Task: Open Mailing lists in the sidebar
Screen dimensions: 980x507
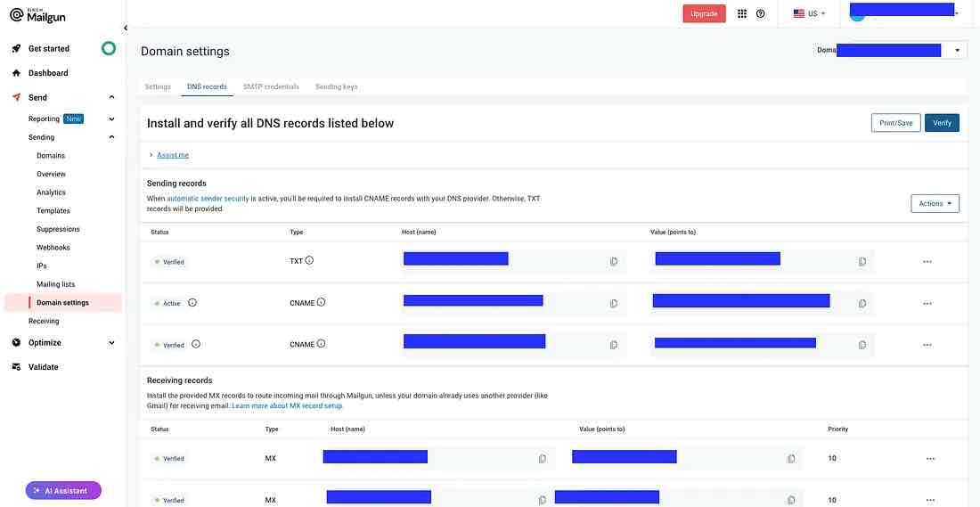Action: pyautogui.click(x=55, y=284)
